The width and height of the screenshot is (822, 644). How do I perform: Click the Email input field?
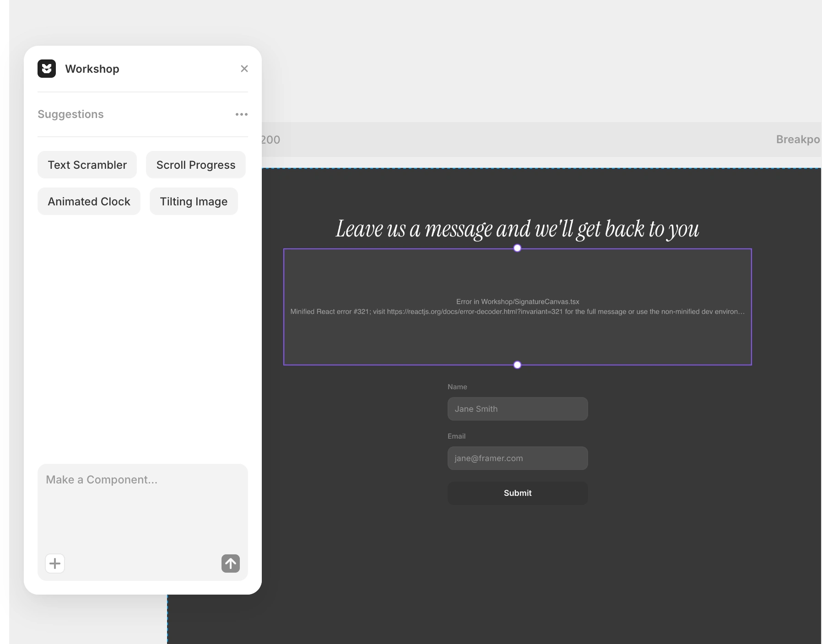click(518, 458)
